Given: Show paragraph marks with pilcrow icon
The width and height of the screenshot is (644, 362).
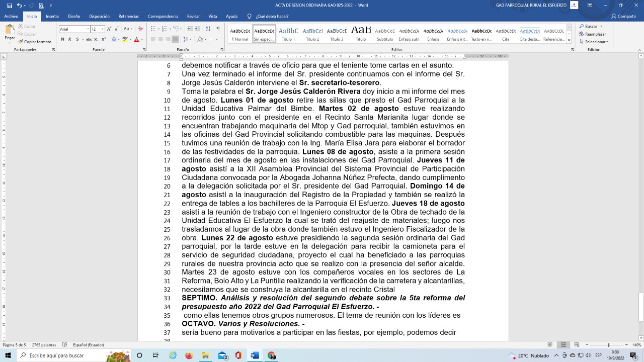Looking at the screenshot, I should 218,29.
